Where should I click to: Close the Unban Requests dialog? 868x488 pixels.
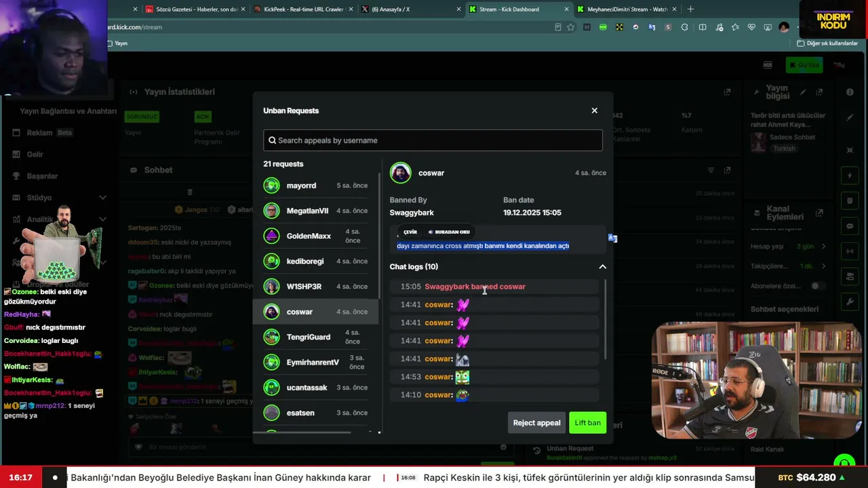coord(594,110)
